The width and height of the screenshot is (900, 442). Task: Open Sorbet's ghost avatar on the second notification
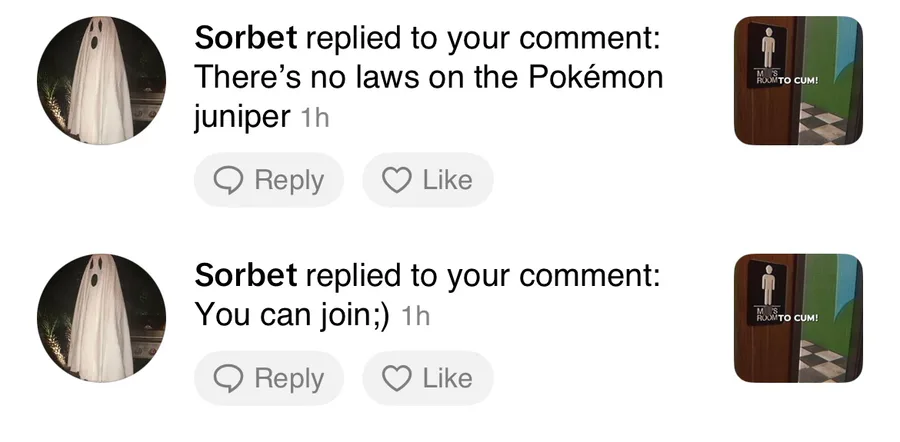[x=102, y=318]
